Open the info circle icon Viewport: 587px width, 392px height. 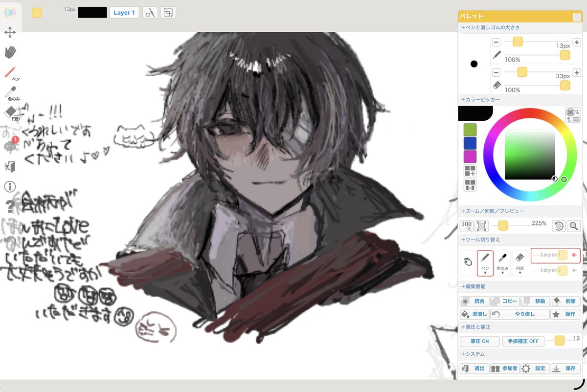[10, 186]
